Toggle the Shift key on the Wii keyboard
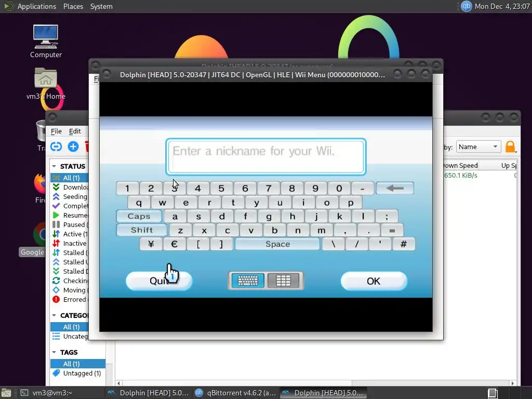 141,230
